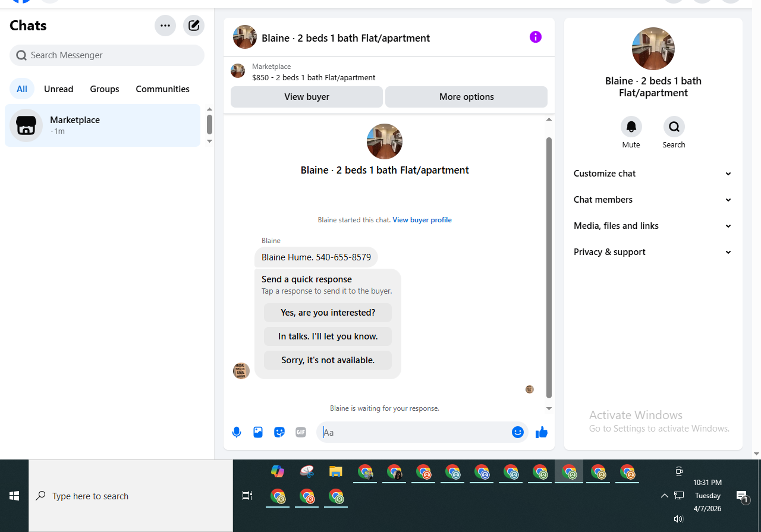Expand Media, files and links section
The width and height of the screenshot is (761, 532).
tap(653, 226)
